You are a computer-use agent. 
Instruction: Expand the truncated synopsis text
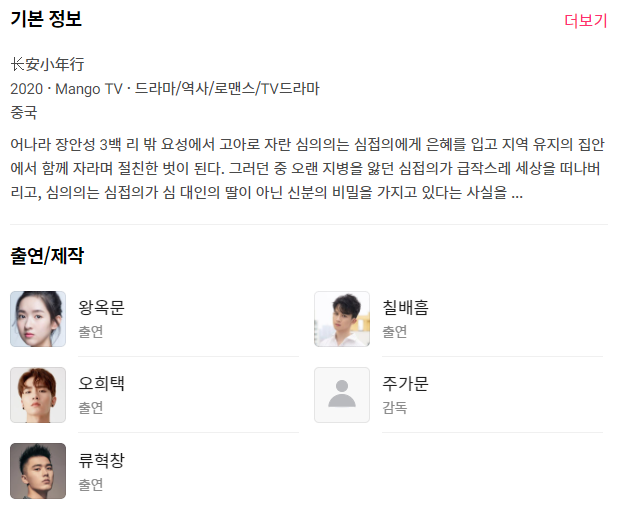516,193
